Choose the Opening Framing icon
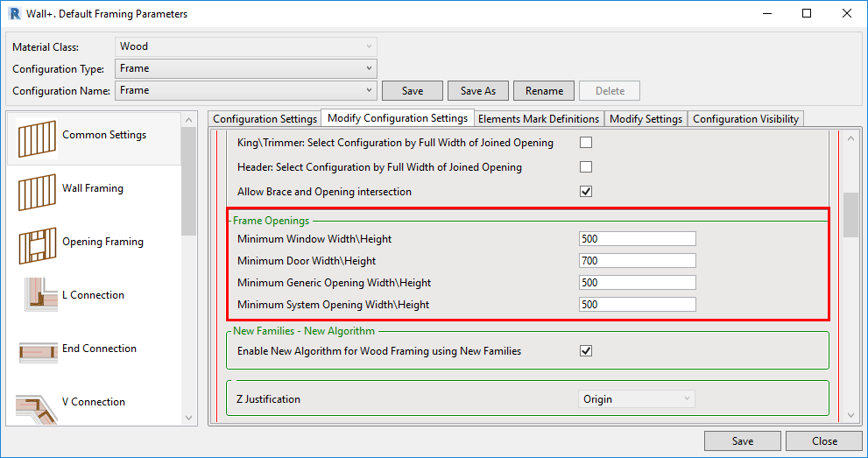868x458 pixels. click(37, 245)
